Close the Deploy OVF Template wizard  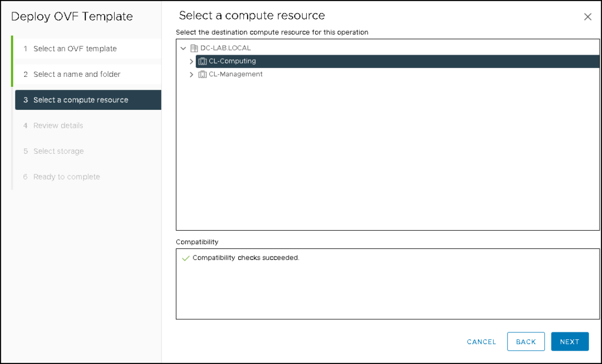[x=587, y=16]
